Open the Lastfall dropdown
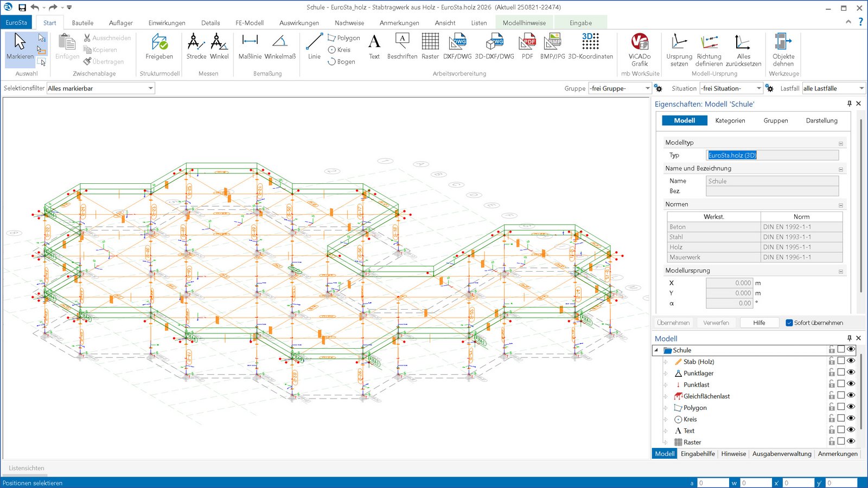Image resolution: width=868 pixels, height=488 pixels. click(x=861, y=88)
